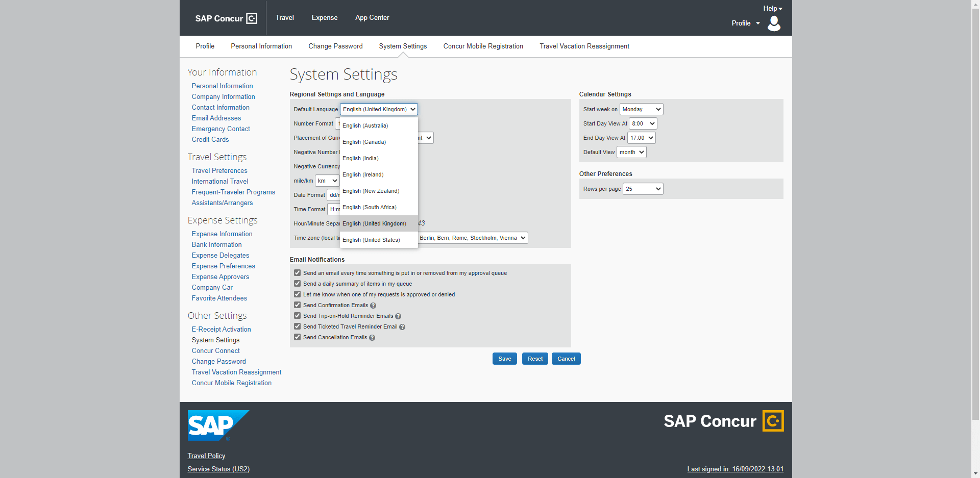The width and height of the screenshot is (980, 478).
Task: Click the Cancel button
Action: coord(566,359)
